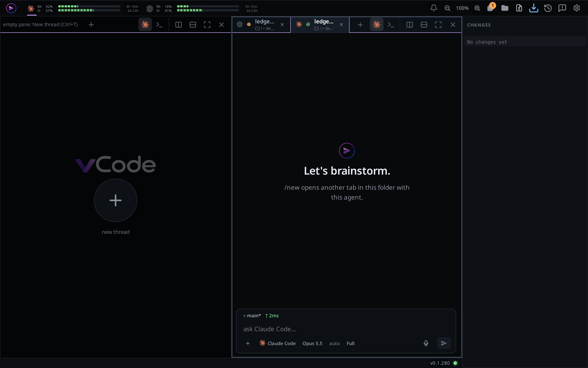Click the Claude usage meter in top bar
588x368 pixels.
pyautogui.click(x=83, y=9)
